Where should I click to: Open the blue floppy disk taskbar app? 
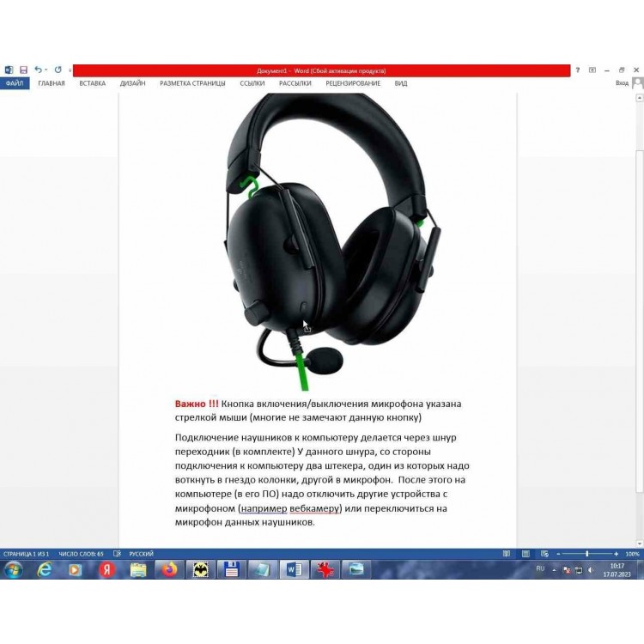[231, 570]
